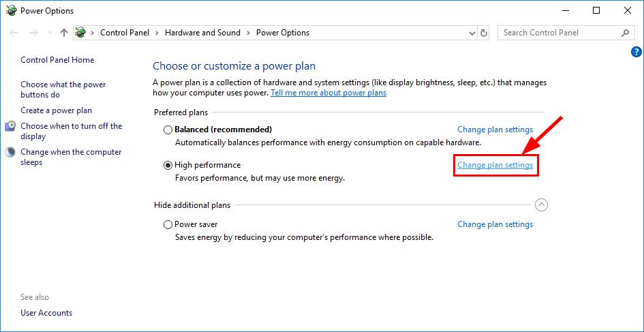644x332 pixels.
Task: Click the Back navigation arrow
Action: pyautogui.click(x=14, y=33)
